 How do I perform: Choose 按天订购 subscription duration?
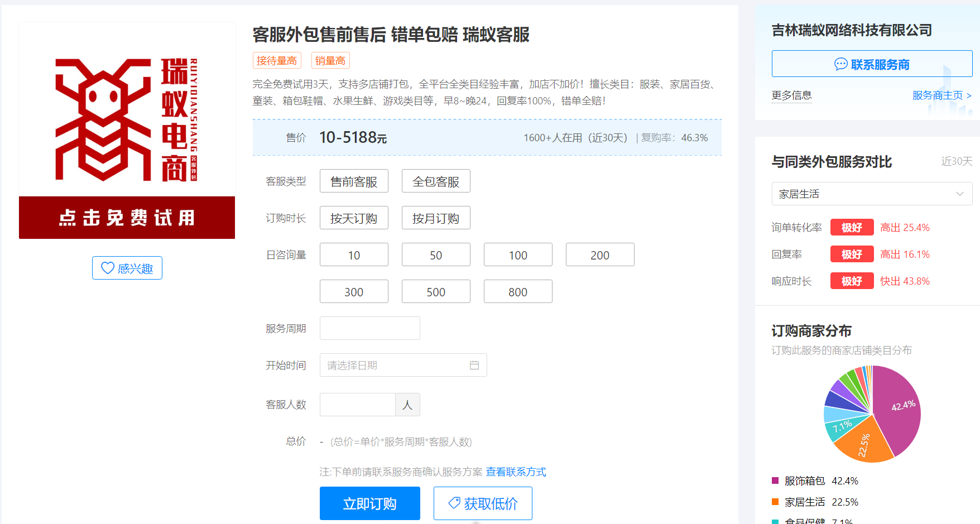[x=354, y=218]
